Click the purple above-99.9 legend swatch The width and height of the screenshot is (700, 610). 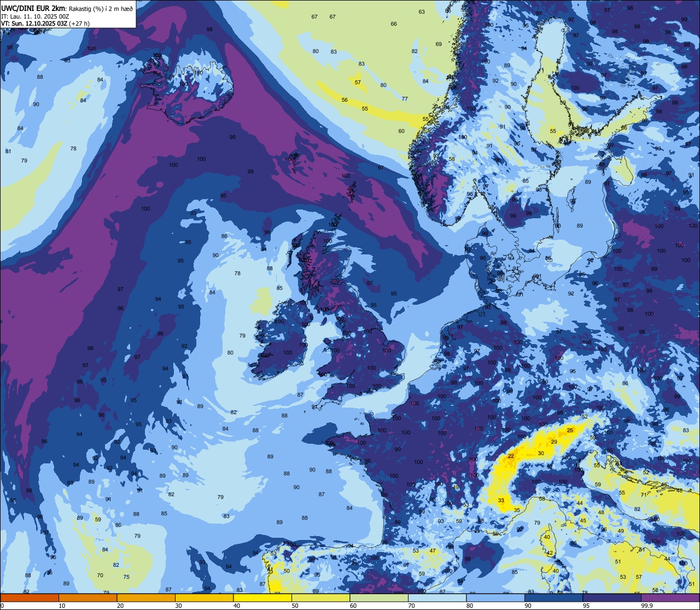pyautogui.click(x=670, y=597)
